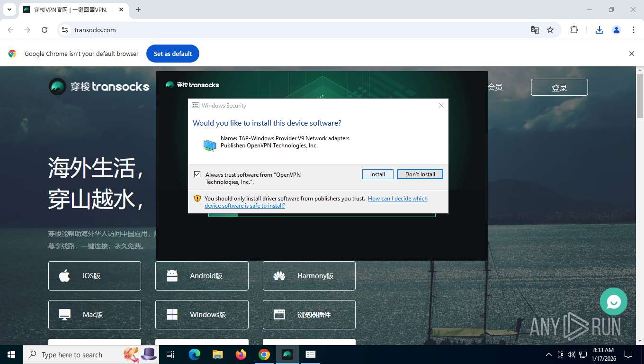Screen dimensions: 644x364
Task: Open the tab search dropdown arrow
Action: point(9,9)
